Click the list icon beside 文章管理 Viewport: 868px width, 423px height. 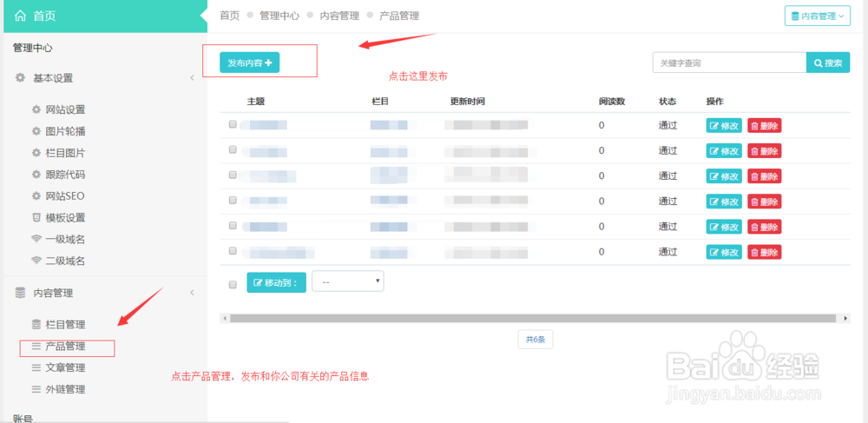pyautogui.click(x=36, y=367)
